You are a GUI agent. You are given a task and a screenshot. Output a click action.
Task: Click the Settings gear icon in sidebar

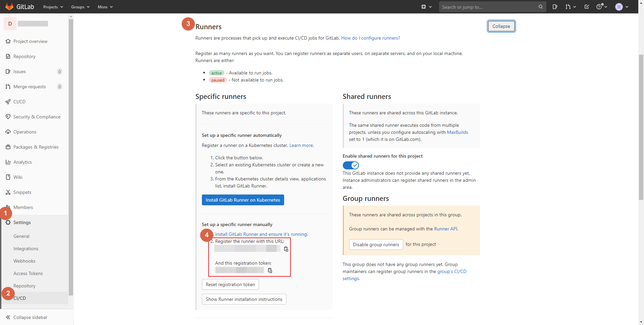tap(8, 222)
